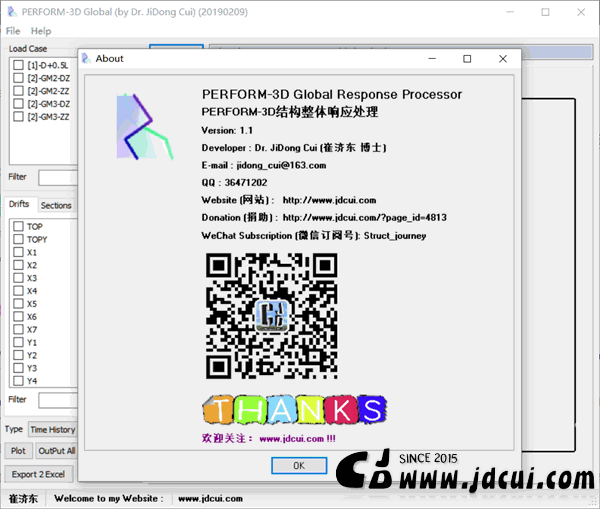The width and height of the screenshot is (600, 509).
Task: Click the WeChat Subscription Struct_journey line
Action: (314, 235)
